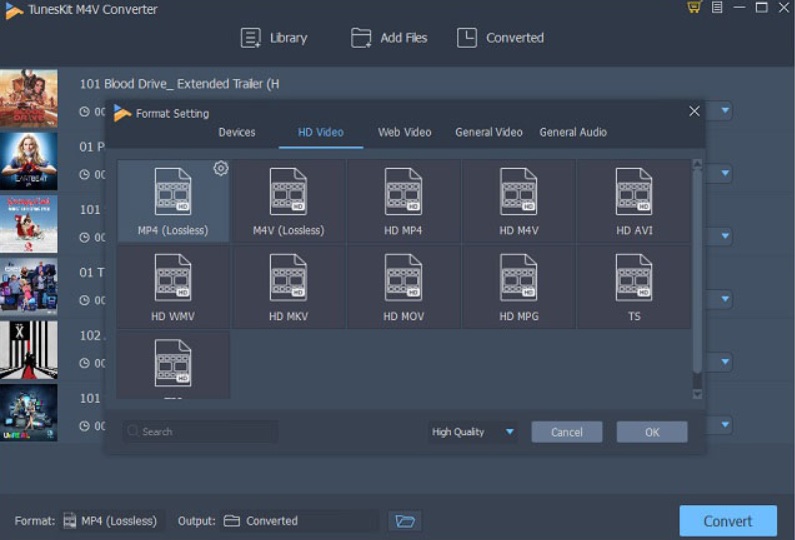This screenshot has height=540, width=795.
Task: Select the HD MPG format
Action: (x=518, y=287)
